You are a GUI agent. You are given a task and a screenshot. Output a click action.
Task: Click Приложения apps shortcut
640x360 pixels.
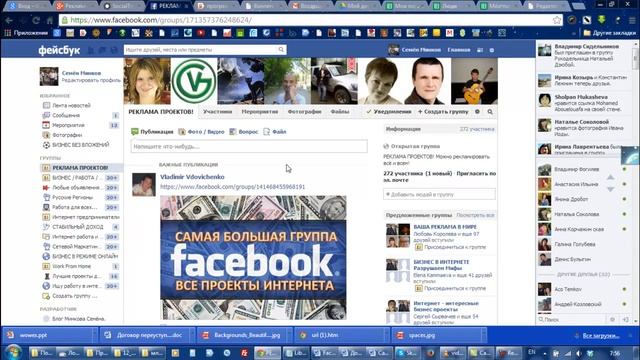pos(27,33)
